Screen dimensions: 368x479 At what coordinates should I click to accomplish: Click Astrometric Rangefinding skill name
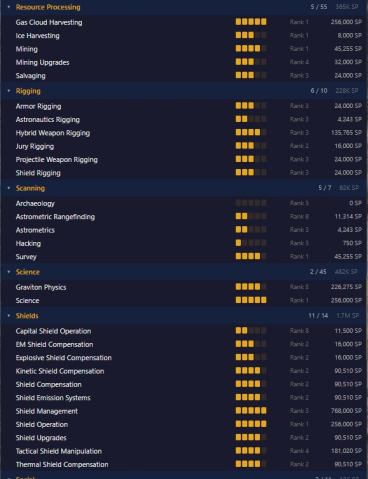click(x=55, y=217)
